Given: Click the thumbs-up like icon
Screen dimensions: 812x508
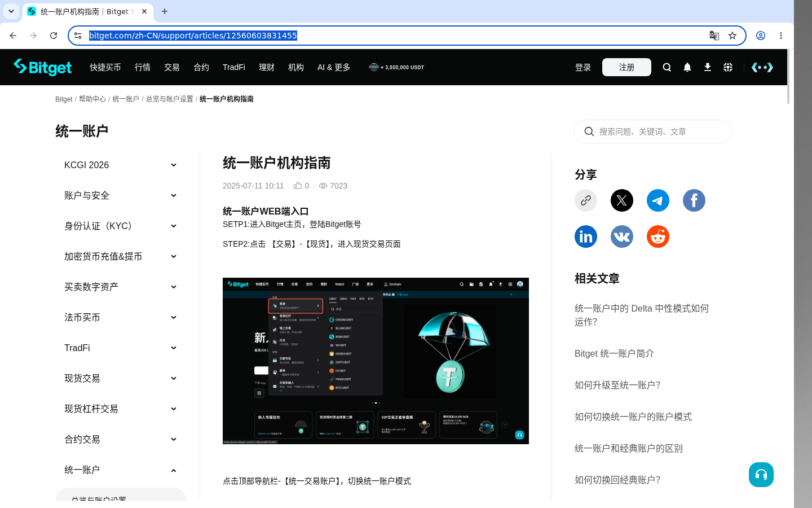Looking at the screenshot, I should [x=298, y=185].
